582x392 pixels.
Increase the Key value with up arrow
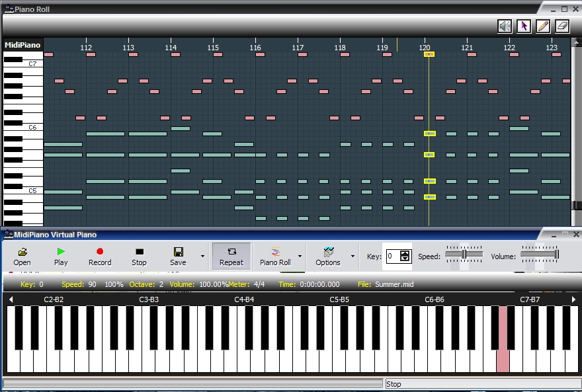pos(405,253)
